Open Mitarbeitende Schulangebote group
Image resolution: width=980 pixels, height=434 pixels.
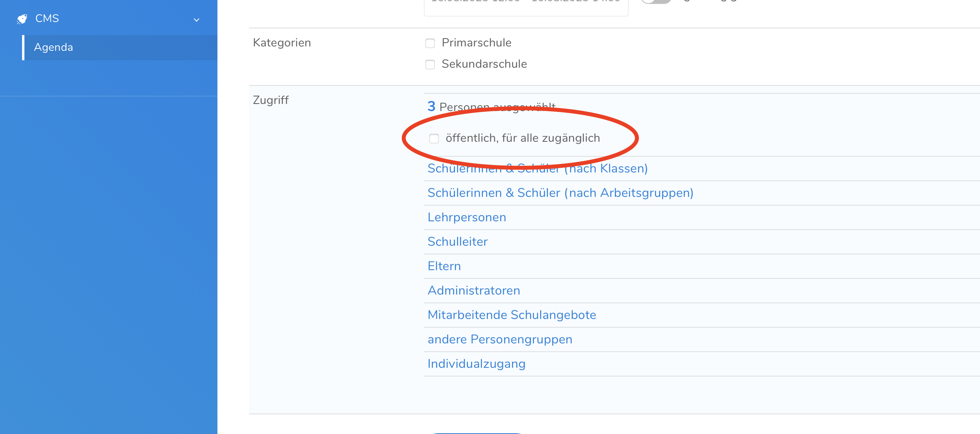pyautogui.click(x=512, y=315)
